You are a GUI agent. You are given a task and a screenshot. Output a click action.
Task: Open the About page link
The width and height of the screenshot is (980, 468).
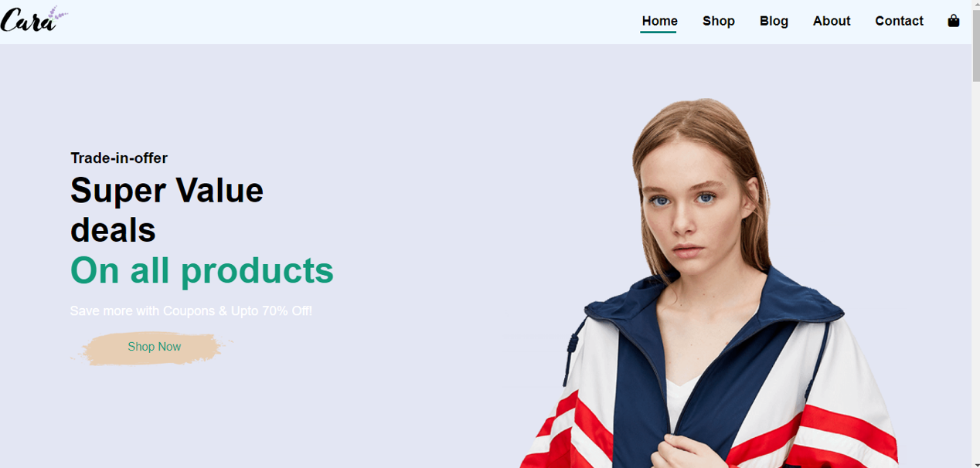(832, 21)
